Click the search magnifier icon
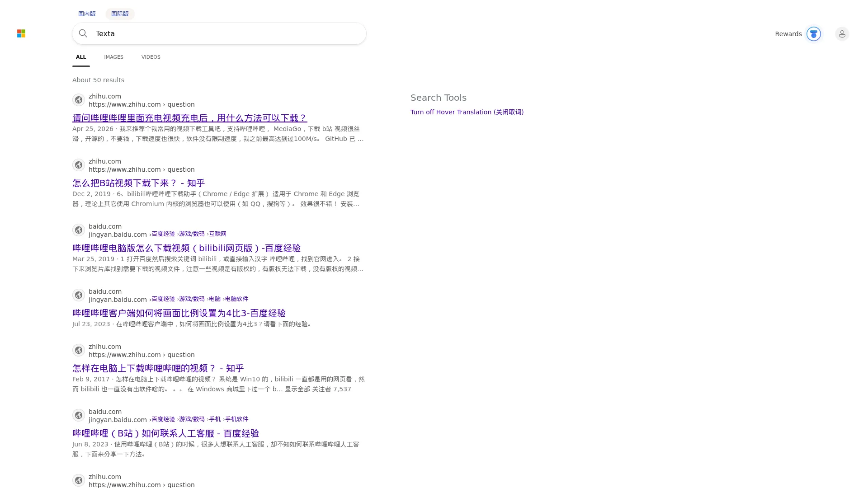868x488 pixels. click(83, 33)
